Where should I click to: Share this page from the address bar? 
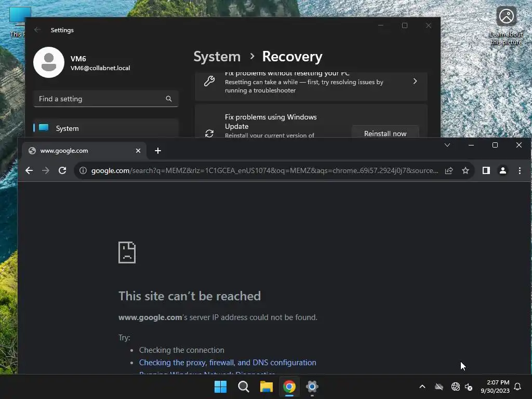pyautogui.click(x=449, y=170)
